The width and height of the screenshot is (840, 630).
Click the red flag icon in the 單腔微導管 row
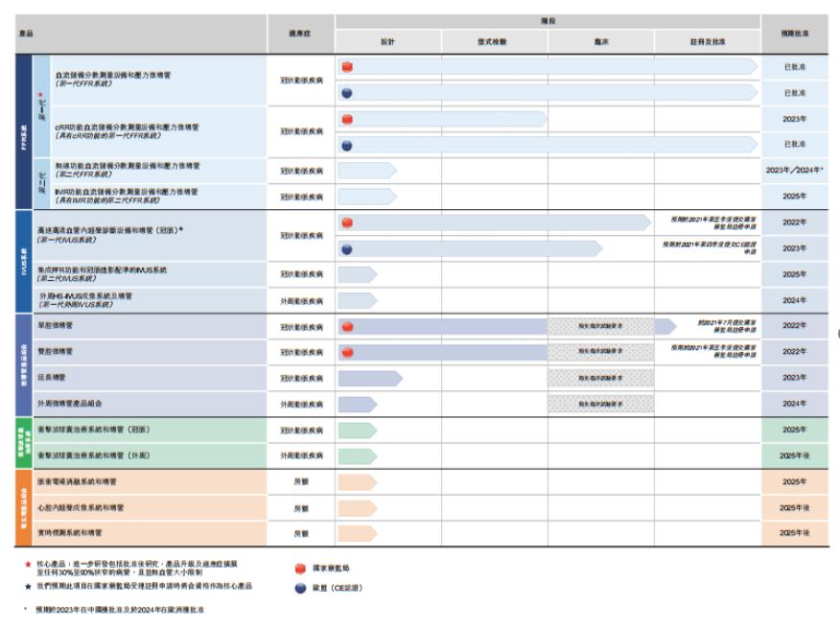(348, 326)
